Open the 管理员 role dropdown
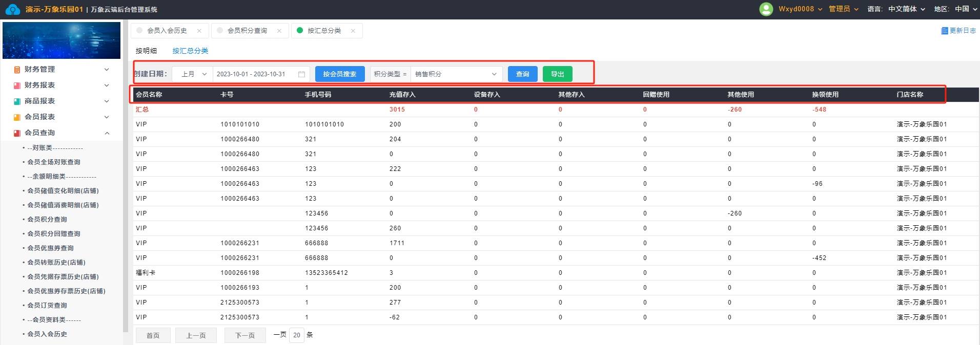 [x=844, y=9]
